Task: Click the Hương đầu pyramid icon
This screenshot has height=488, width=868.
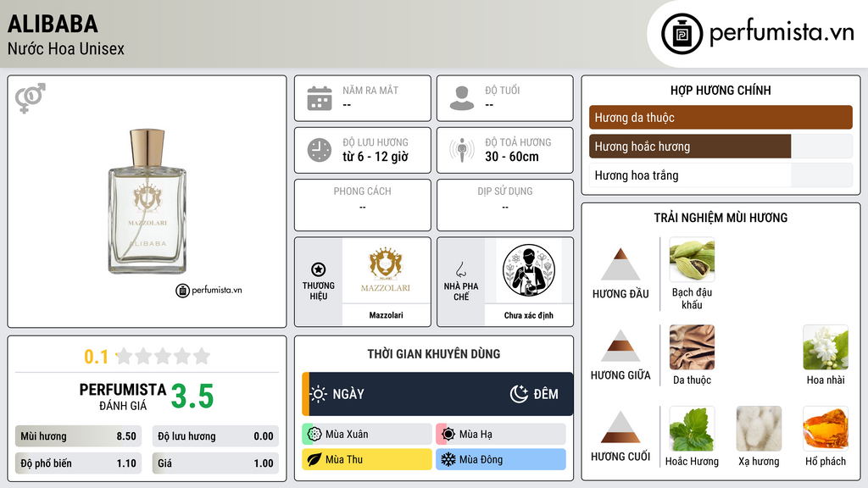Action: click(x=620, y=264)
